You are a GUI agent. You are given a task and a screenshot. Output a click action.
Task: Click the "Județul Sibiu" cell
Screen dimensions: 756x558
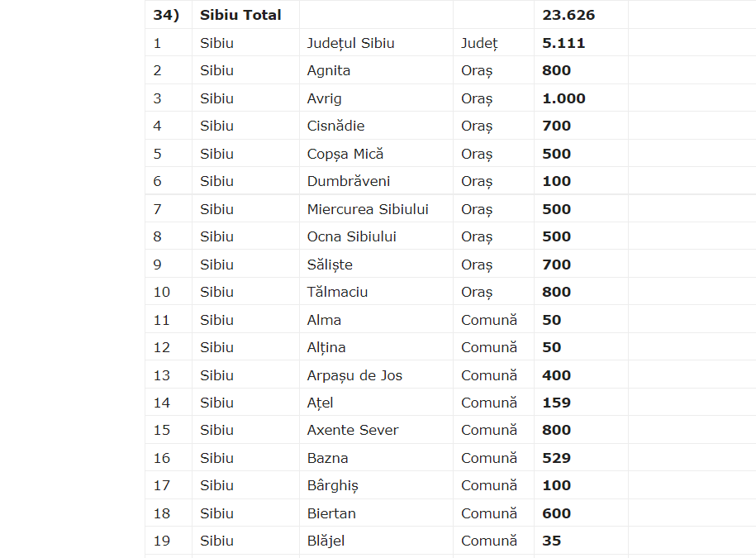pyautogui.click(x=350, y=43)
